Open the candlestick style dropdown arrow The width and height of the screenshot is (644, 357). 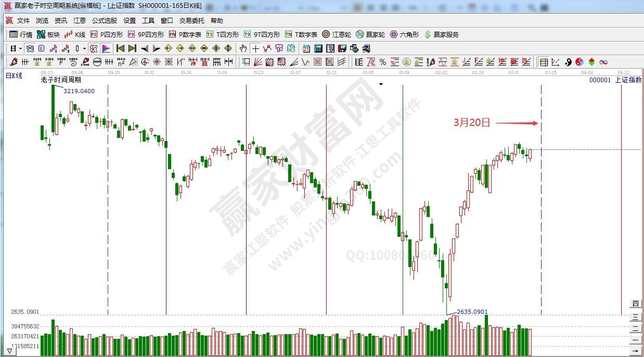tap(85, 48)
